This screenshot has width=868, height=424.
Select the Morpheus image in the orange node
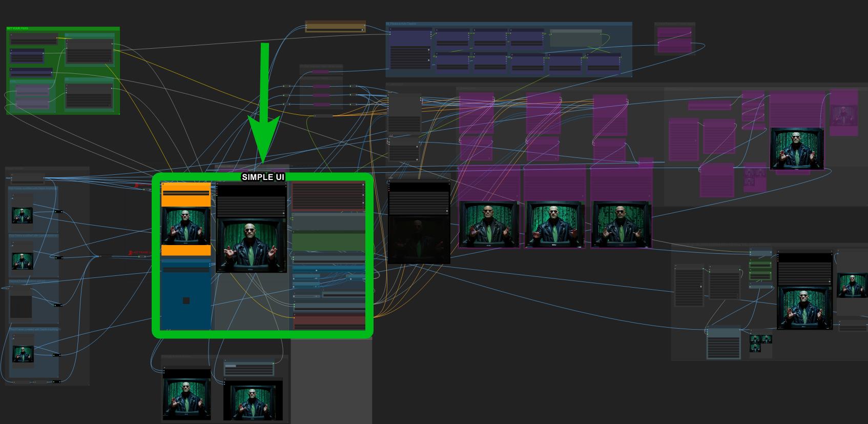point(186,226)
